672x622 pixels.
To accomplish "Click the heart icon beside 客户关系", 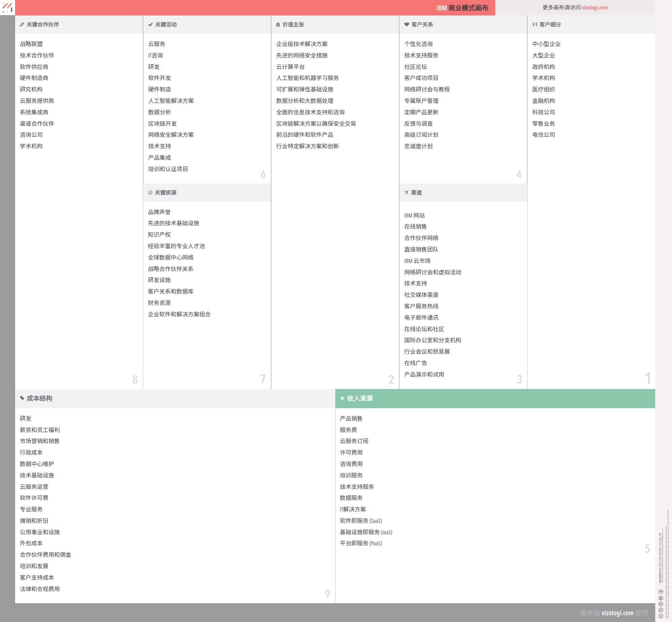I will click(406, 25).
